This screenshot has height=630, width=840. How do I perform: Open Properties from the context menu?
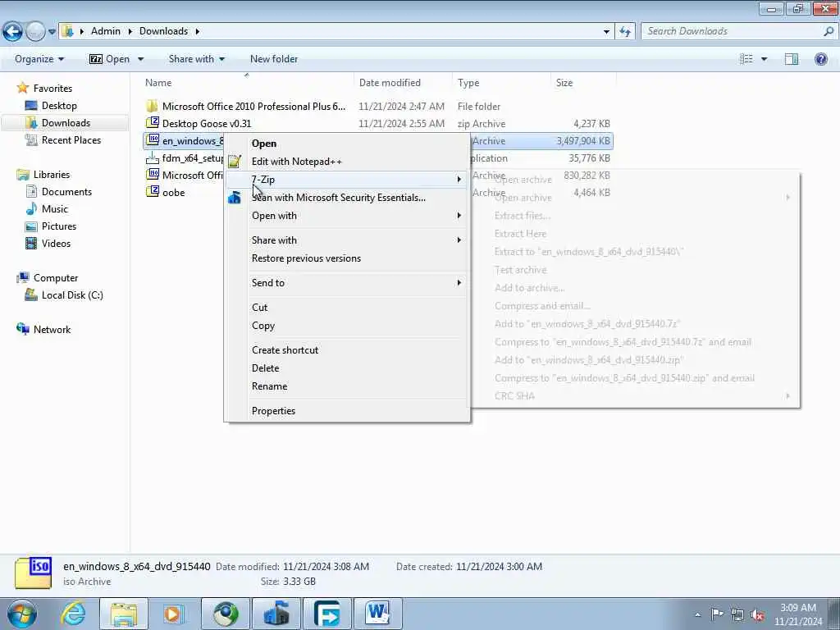pyautogui.click(x=347, y=411)
